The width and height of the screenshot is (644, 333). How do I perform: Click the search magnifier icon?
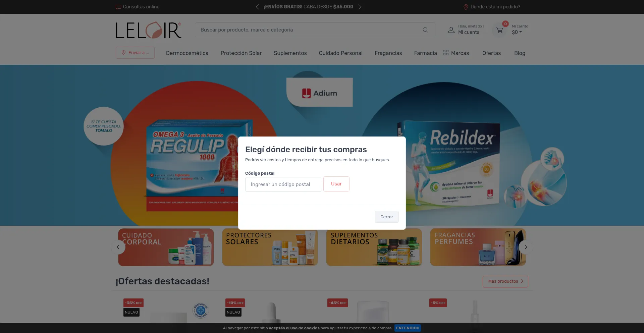point(425,30)
